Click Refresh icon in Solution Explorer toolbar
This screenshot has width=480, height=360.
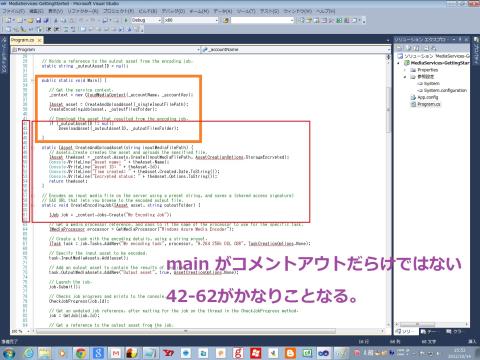coord(417,48)
